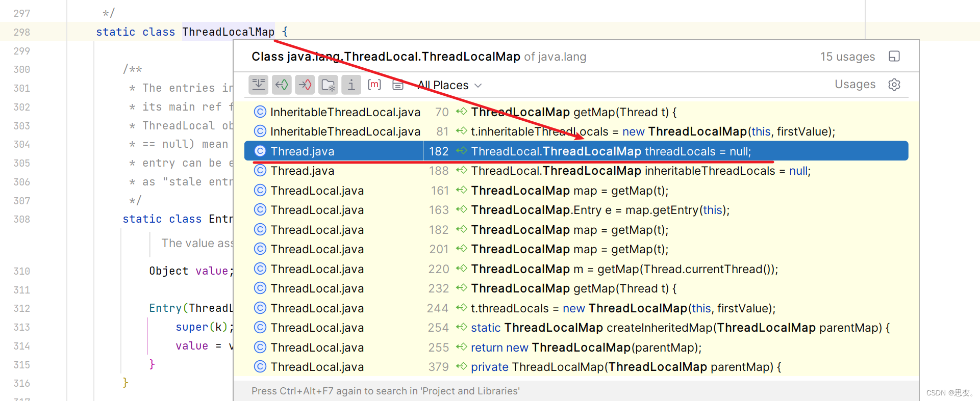Viewport: 980px width, 401px height.
Task: Open the usages popup settings gear
Action: tap(894, 85)
